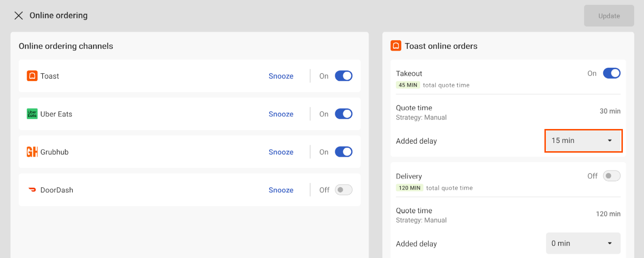Click the Toast channel logo icon
Image resolution: width=644 pixels, height=258 pixels.
[x=32, y=76]
